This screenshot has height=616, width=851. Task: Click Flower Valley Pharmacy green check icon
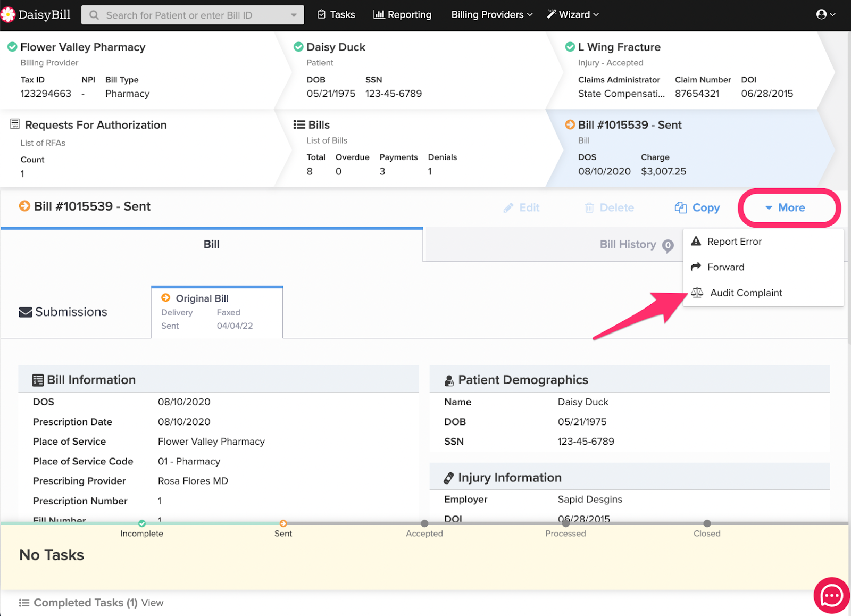pos(12,47)
